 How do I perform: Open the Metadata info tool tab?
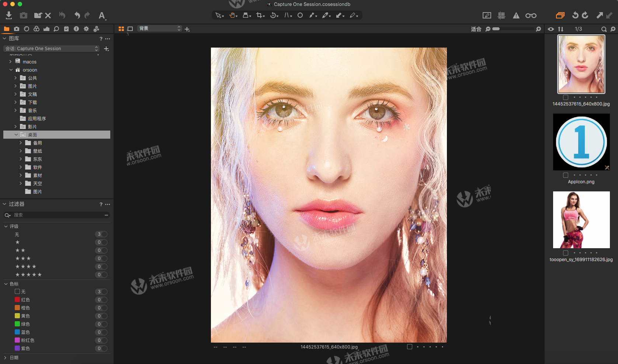tap(76, 29)
